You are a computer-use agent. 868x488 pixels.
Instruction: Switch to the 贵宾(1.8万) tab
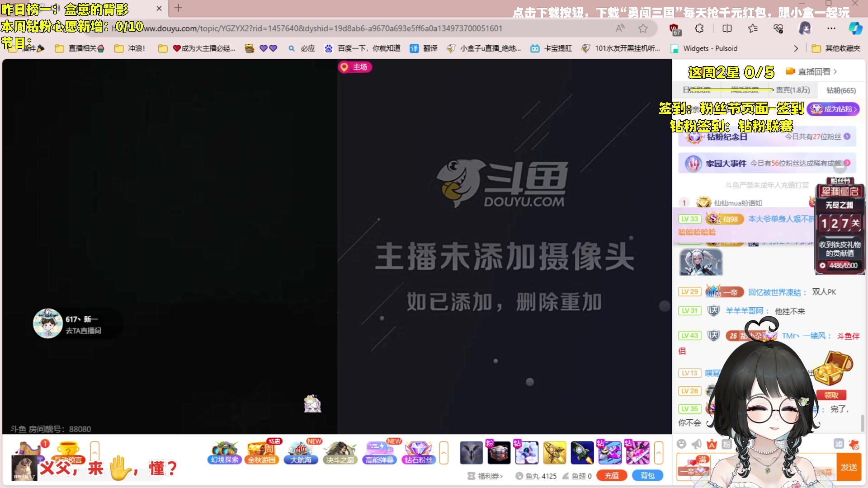[x=793, y=90]
